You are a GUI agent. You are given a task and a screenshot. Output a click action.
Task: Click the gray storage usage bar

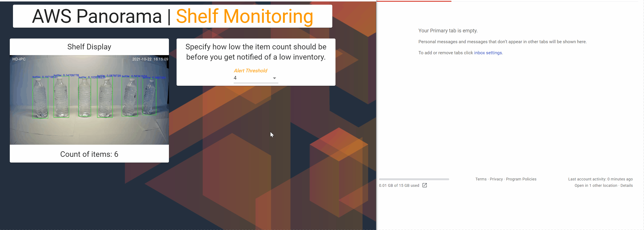tap(414, 179)
